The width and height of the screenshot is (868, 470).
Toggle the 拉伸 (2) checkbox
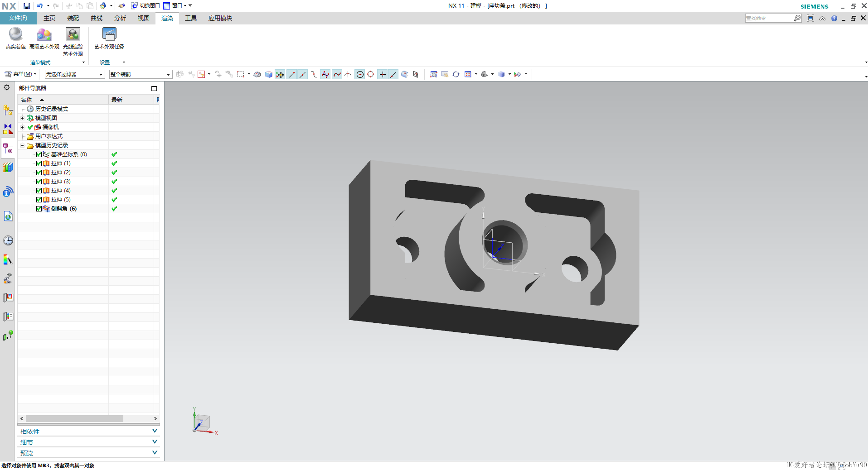tap(39, 173)
